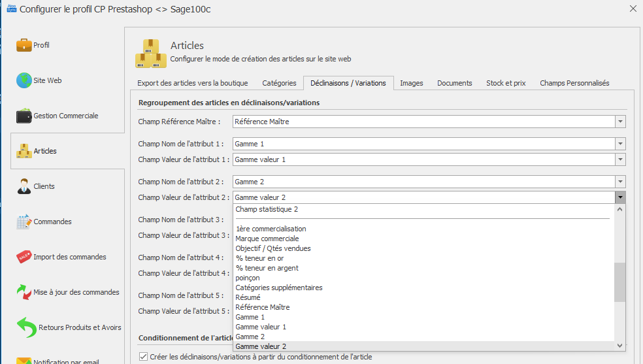This screenshot has height=364, width=643.
Task: Select the Articles boxes sidebar icon
Action: pos(24,151)
